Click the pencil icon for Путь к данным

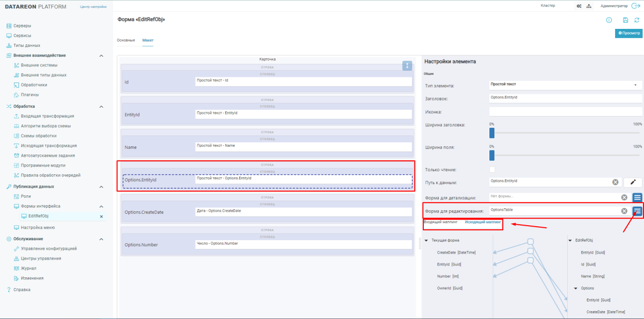tap(633, 182)
